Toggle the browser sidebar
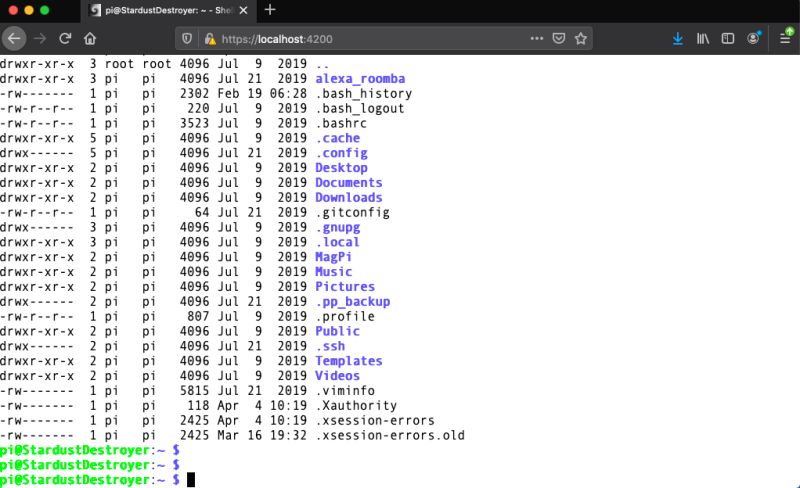The height and width of the screenshot is (488, 800). [x=728, y=38]
